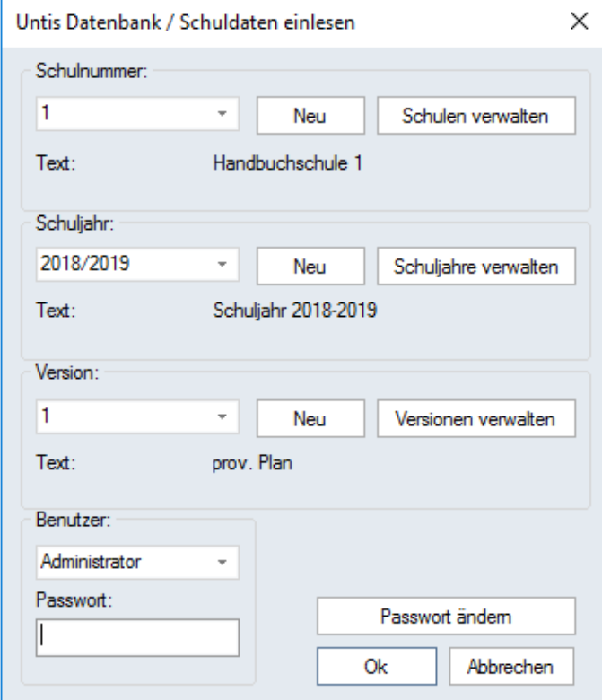Click the Version combo box showing 1
Image resolution: width=602 pixels, height=700 pixels.
point(137,417)
